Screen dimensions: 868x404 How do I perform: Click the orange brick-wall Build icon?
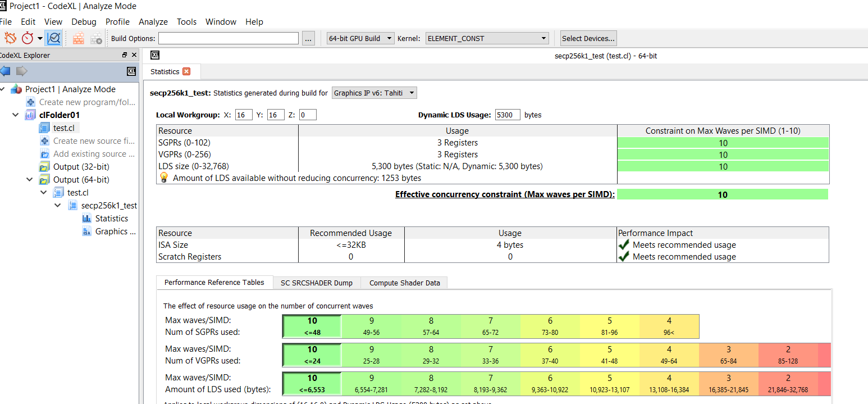click(x=79, y=38)
